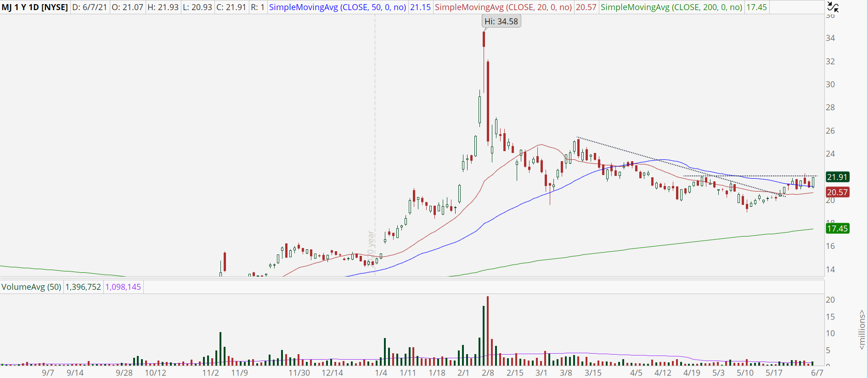Click the 3/1 date on the time axis
This screenshot has height=378, width=868.
(541, 372)
